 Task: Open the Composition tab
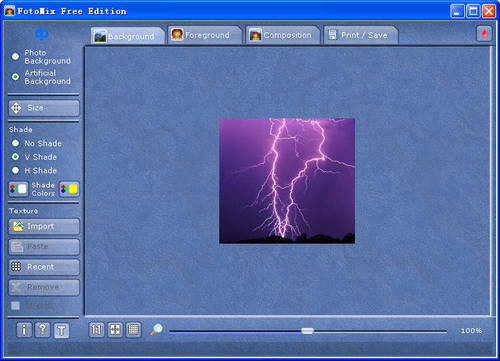[283, 35]
